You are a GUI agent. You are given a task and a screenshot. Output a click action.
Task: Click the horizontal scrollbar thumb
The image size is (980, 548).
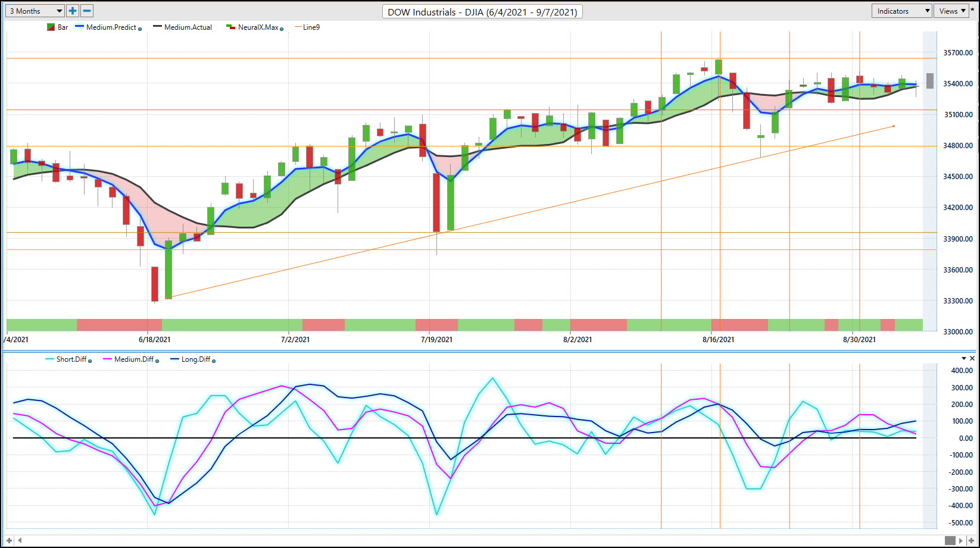[950, 540]
